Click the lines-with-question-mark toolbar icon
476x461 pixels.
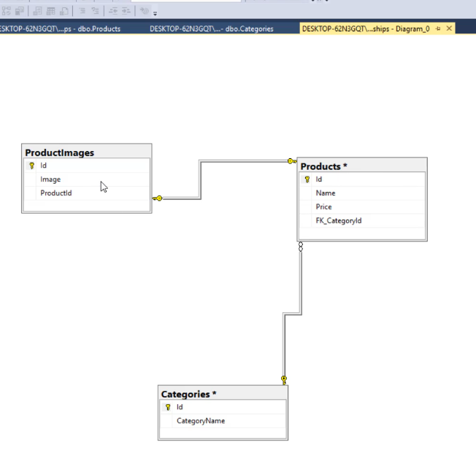tap(96, 11)
